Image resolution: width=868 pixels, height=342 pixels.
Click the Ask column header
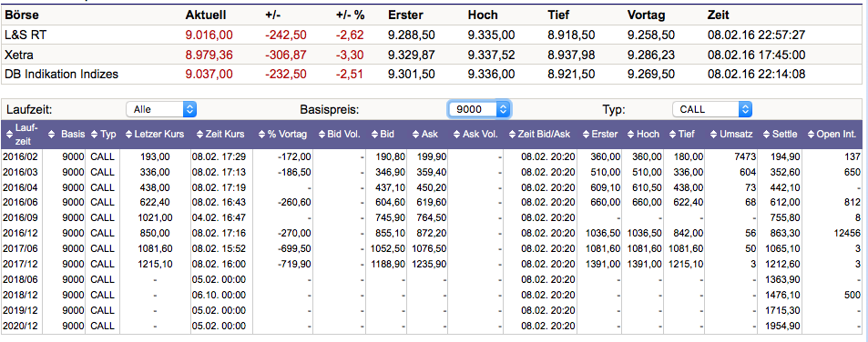430,134
